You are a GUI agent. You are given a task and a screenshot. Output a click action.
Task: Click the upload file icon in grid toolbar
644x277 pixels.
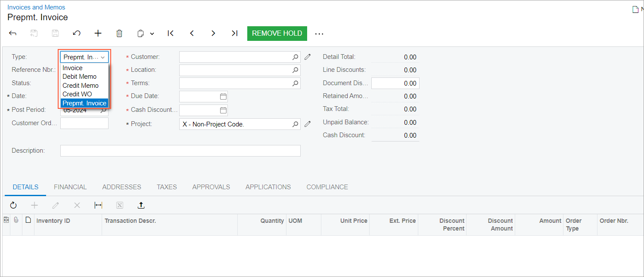[141, 206]
